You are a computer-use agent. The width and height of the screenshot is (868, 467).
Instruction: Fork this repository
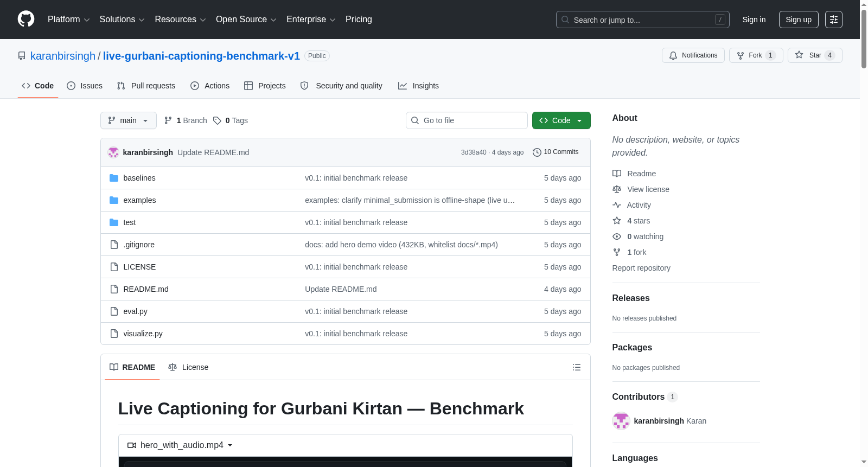(x=756, y=55)
